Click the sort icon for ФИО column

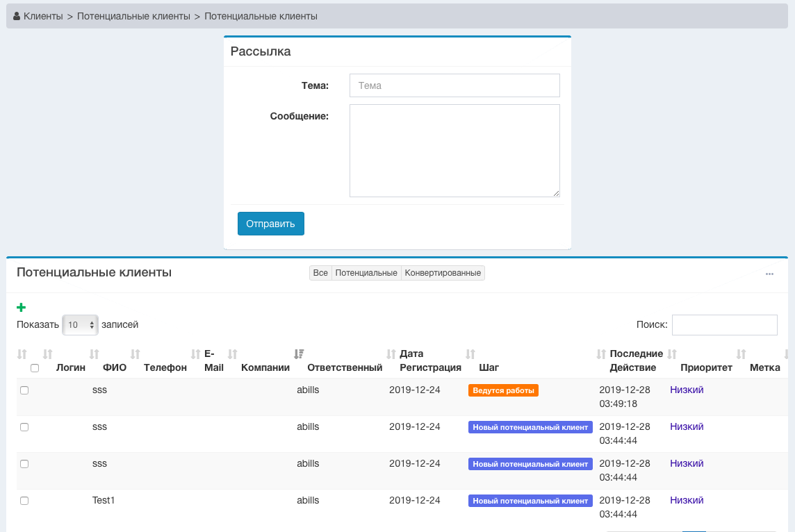[x=95, y=354]
